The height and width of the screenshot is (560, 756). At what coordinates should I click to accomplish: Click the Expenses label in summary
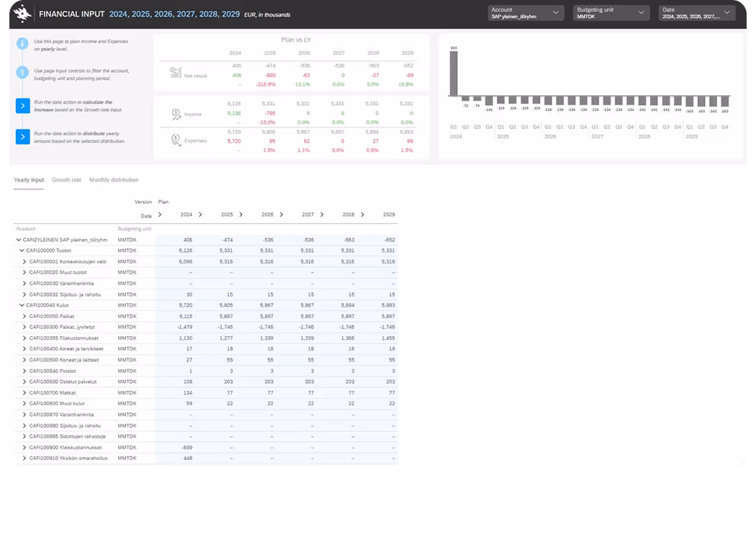coord(195,141)
